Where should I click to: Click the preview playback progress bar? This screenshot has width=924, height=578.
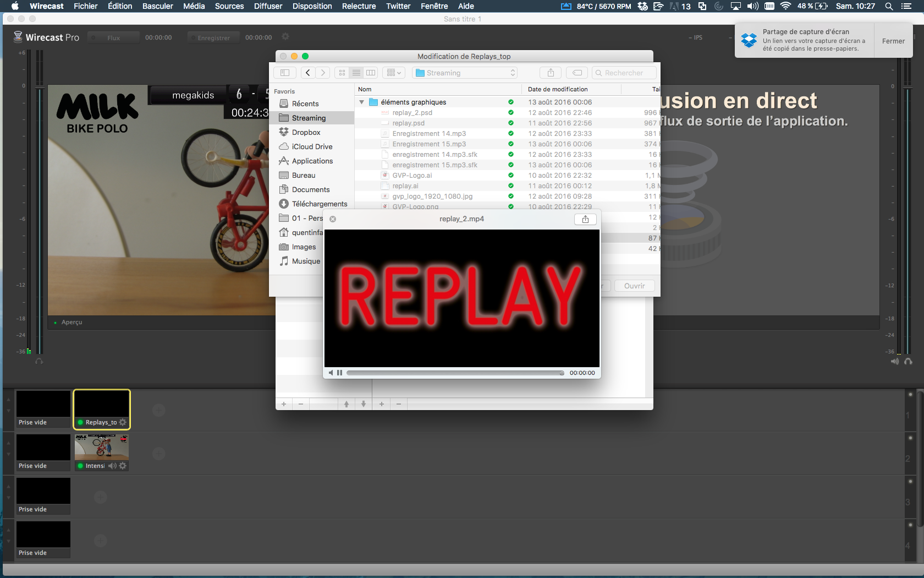coord(454,373)
